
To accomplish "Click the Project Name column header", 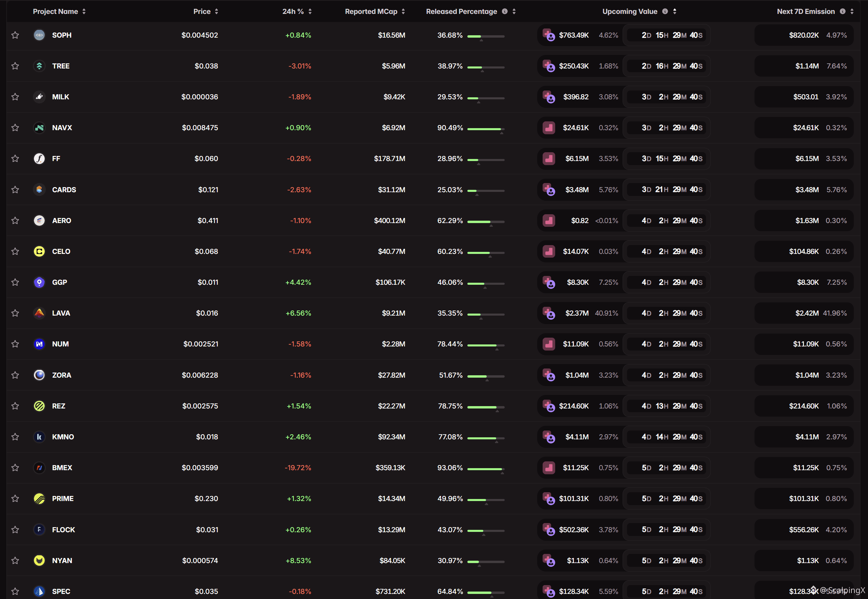I will pos(55,11).
